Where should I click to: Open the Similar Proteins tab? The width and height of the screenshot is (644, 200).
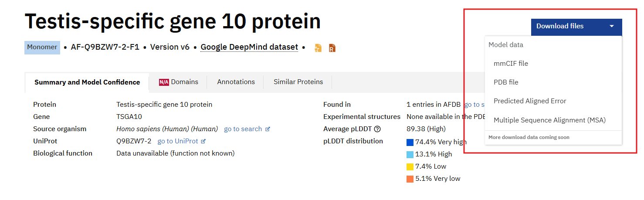[x=298, y=82]
